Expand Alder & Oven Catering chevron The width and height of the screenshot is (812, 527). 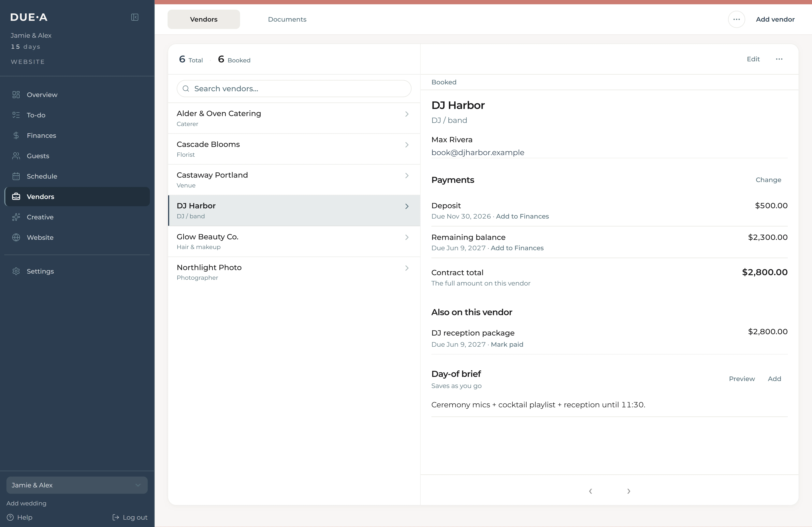tap(407, 114)
